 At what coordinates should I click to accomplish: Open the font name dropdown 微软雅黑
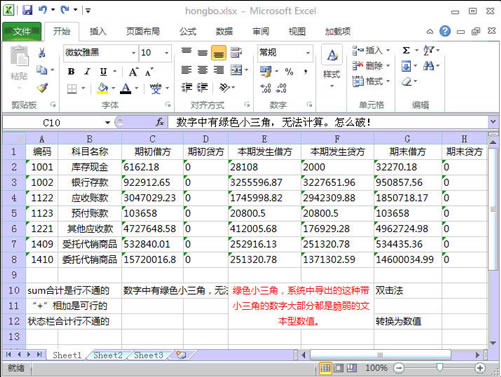click(133, 53)
